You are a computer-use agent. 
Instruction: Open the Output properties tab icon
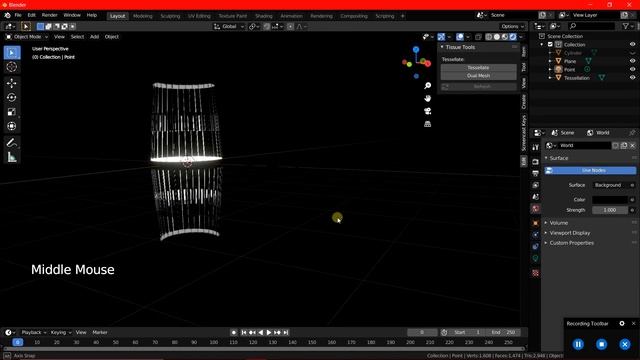tap(536, 173)
